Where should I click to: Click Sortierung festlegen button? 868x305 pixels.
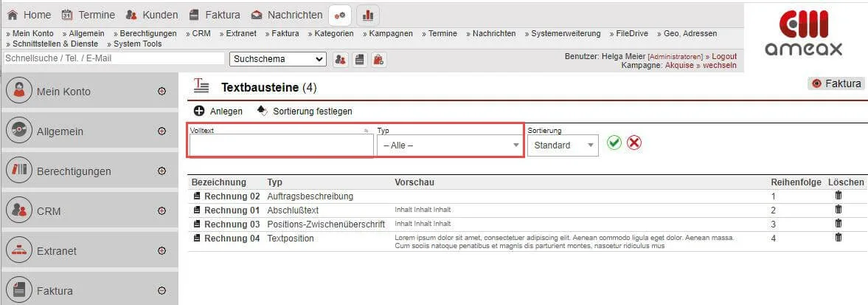tap(312, 111)
